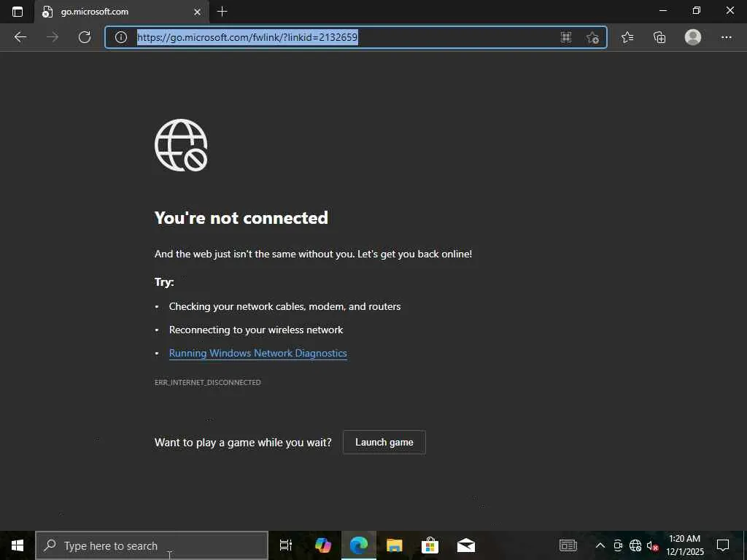Click the Microsoft Edge taskbar icon

359,545
